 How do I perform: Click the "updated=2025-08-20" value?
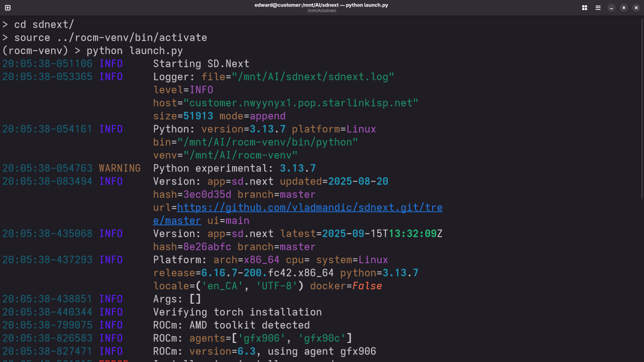(334, 182)
